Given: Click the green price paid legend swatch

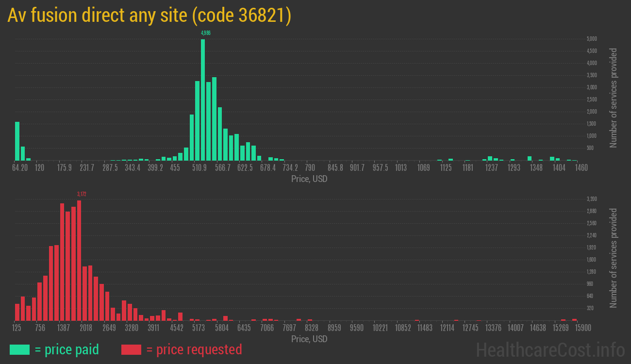Looking at the screenshot, I should click(x=19, y=349).
